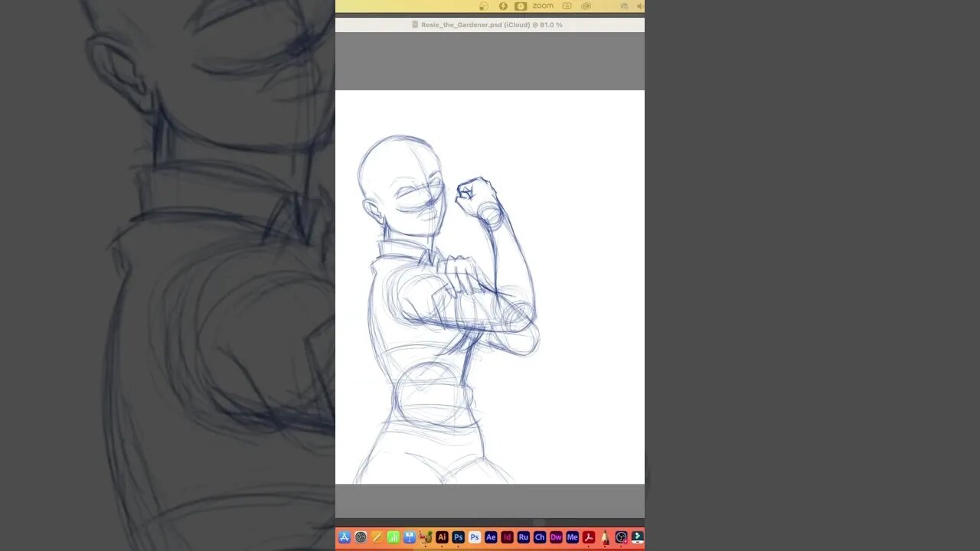Launch the Pages app in the Dock
The width and height of the screenshot is (980, 551).
click(377, 537)
